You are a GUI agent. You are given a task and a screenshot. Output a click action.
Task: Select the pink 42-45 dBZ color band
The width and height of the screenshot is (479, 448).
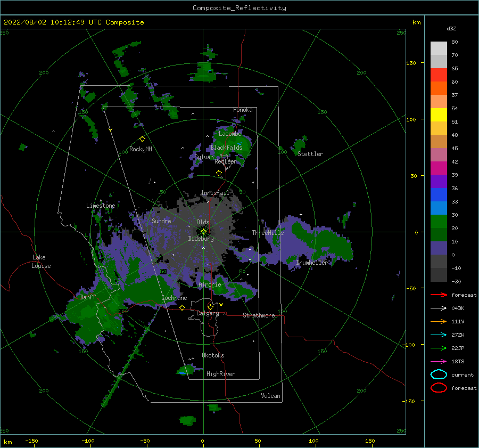pos(439,154)
